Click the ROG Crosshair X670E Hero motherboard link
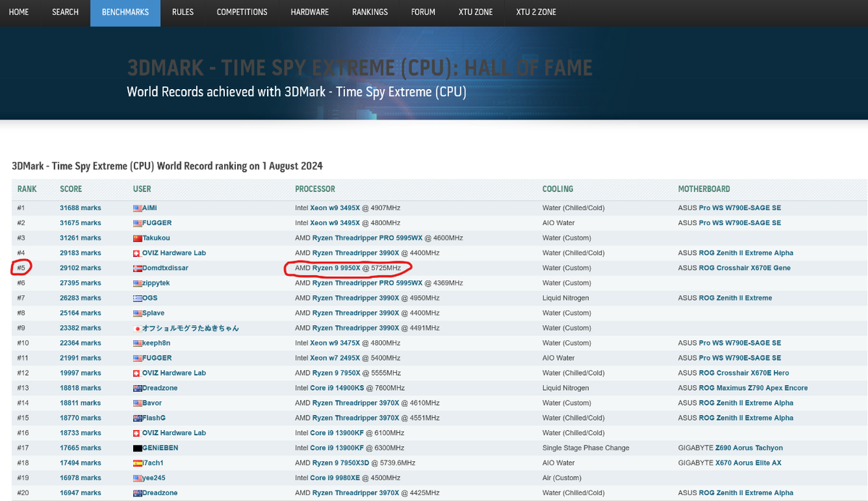The image size is (868, 501). pos(744,373)
